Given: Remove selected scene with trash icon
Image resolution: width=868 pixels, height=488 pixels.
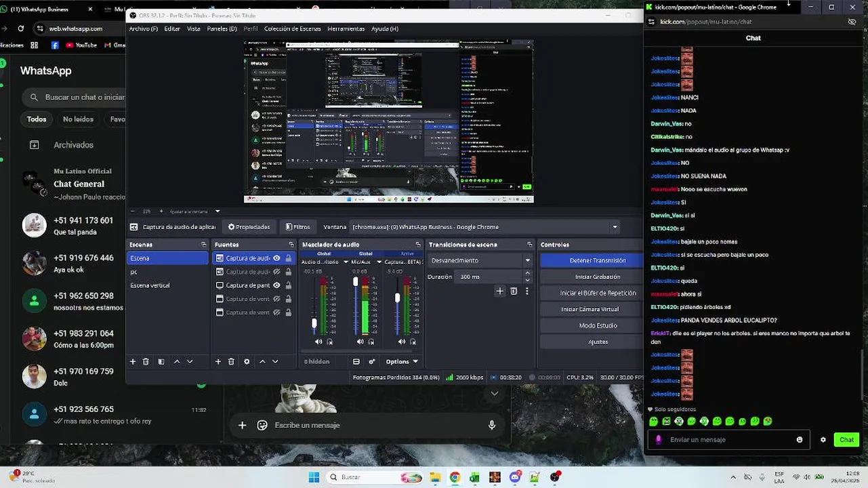Looking at the screenshot, I should (x=146, y=362).
